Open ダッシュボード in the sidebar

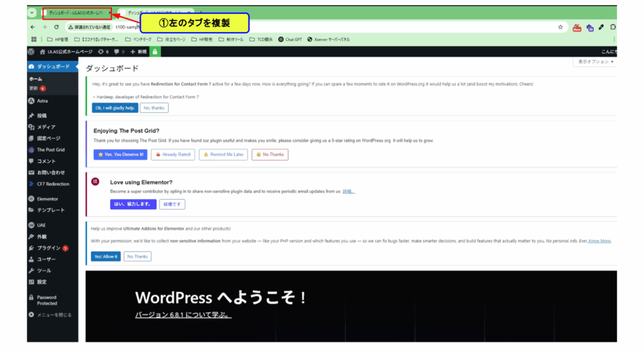pyautogui.click(x=53, y=67)
